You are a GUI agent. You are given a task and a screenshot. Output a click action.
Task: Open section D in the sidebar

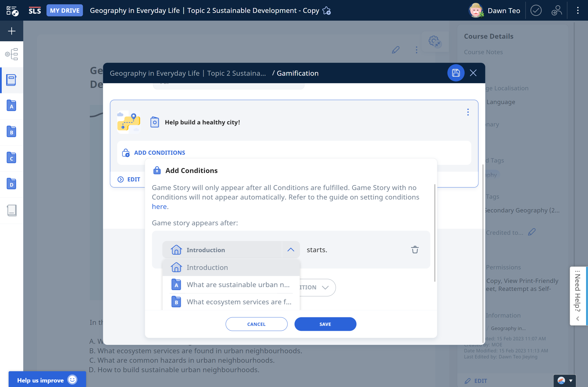pyautogui.click(x=11, y=184)
